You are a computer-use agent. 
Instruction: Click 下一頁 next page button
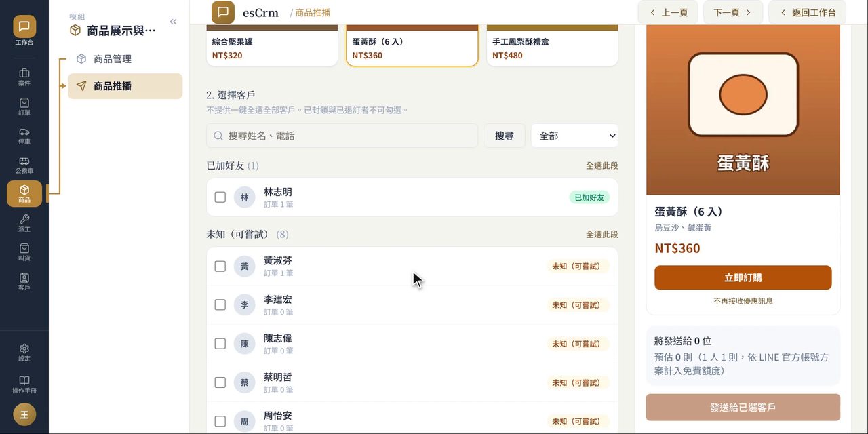pyautogui.click(x=732, y=12)
